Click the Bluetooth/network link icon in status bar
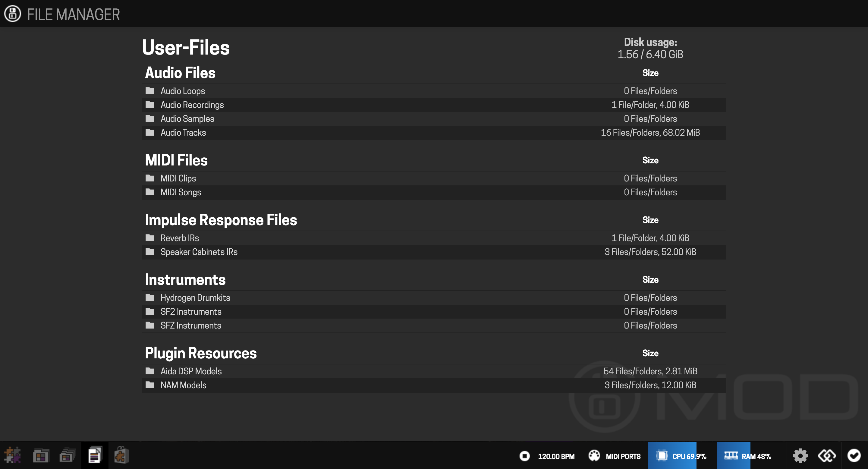Screen dimensions: 868x469 coord(827,456)
